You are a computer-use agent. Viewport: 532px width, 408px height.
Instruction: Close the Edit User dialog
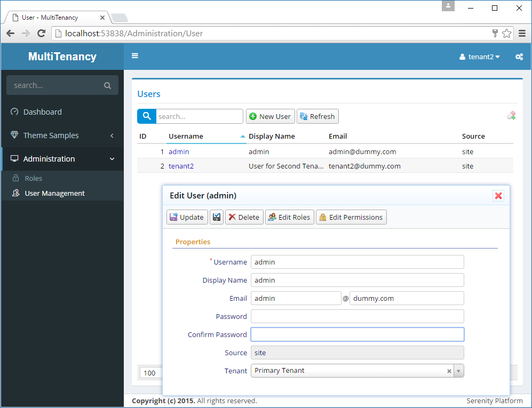[x=498, y=196]
